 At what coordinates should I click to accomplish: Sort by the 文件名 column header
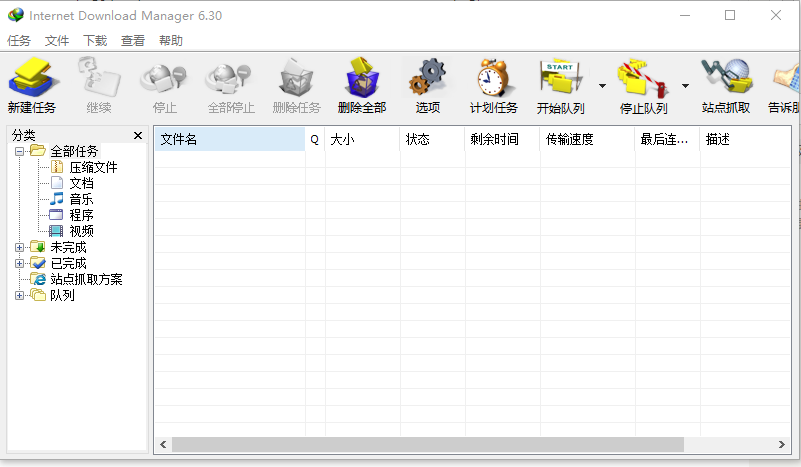[x=230, y=139]
